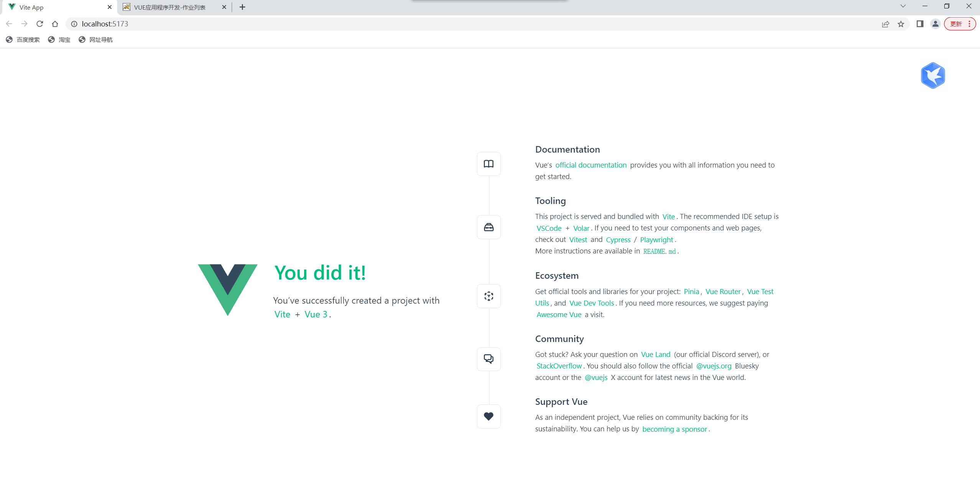Open the Vue Land Discord link

pos(656,354)
